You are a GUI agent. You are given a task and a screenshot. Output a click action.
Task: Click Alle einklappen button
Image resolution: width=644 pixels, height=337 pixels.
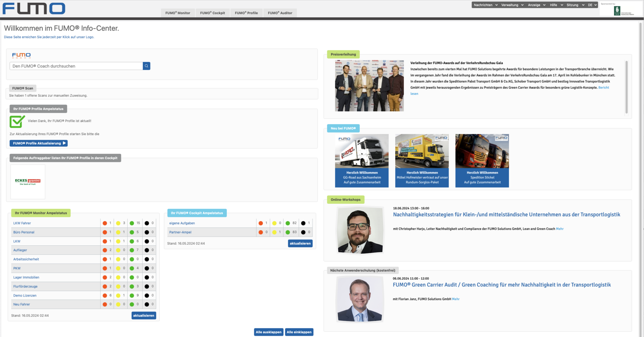click(299, 332)
